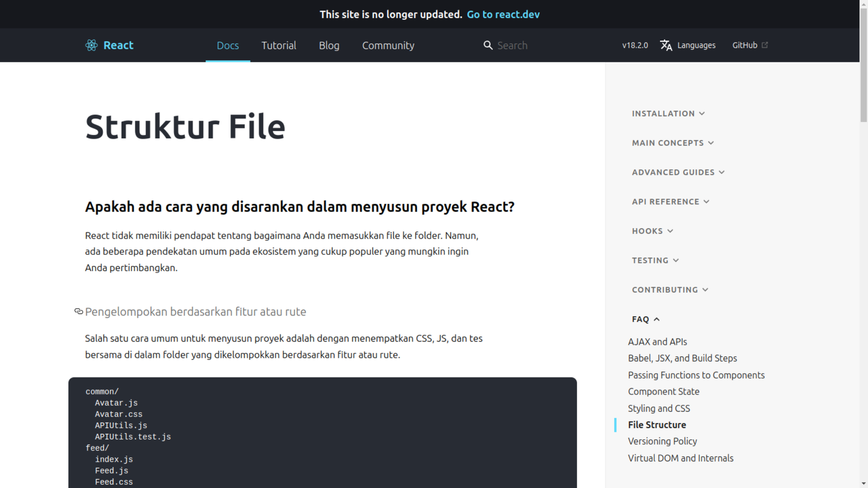The height and width of the screenshot is (488, 868).
Task: Click the GitHub external link icon
Action: (x=765, y=45)
